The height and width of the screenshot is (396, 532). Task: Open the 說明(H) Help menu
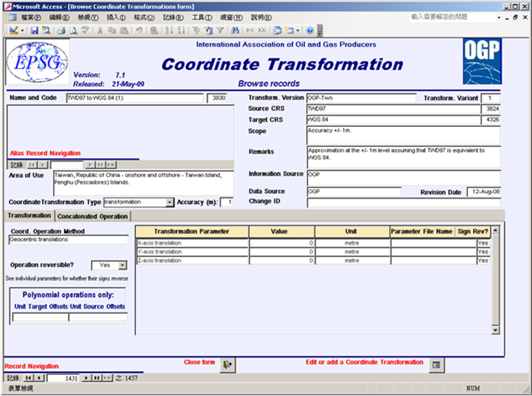[261, 17]
